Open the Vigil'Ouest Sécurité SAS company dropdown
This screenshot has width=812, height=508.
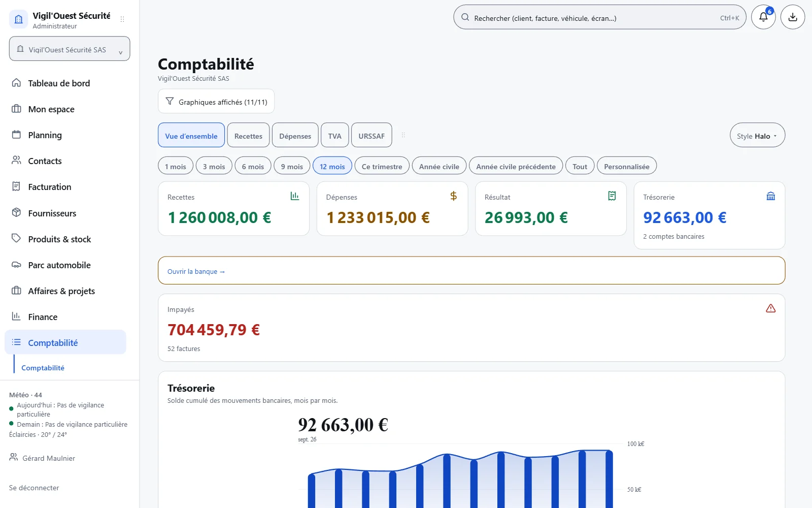[x=70, y=49]
